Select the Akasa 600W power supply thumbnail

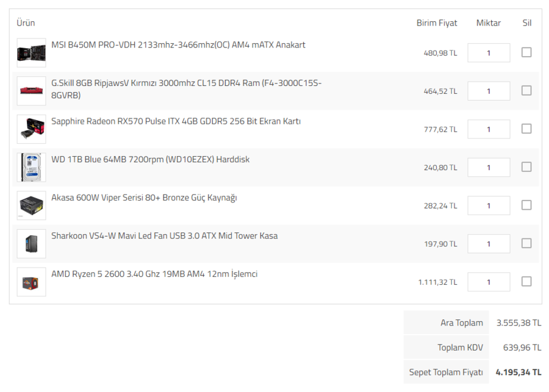tap(31, 205)
